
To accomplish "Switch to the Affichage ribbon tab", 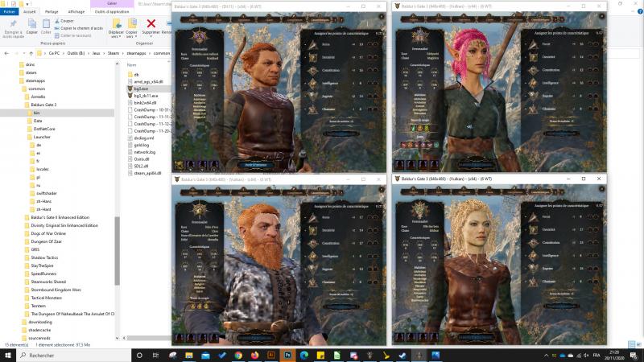I will tap(76, 11).
